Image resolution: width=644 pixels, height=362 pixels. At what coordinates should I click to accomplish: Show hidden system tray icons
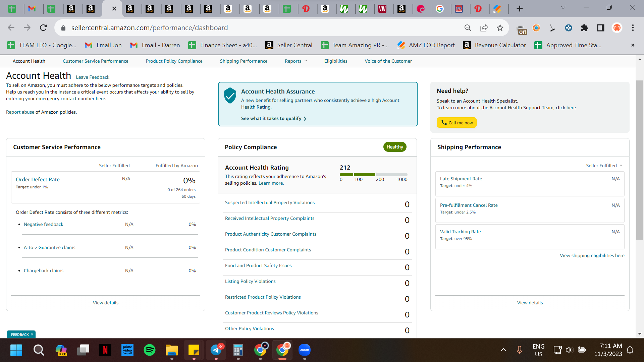503,350
